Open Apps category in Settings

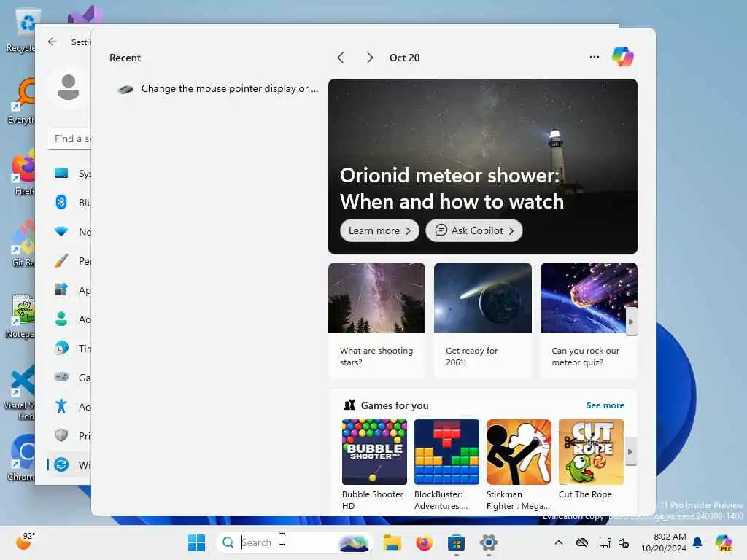click(x=69, y=290)
